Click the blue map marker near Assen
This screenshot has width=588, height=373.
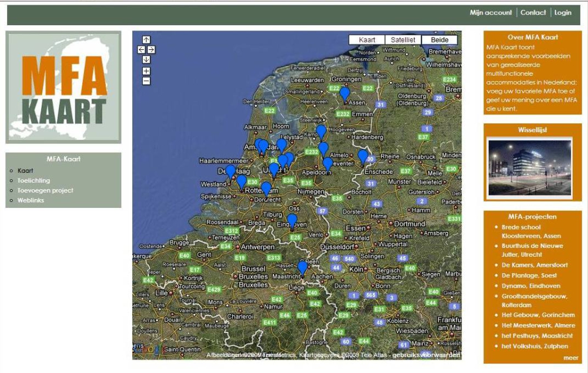tap(345, 93)
